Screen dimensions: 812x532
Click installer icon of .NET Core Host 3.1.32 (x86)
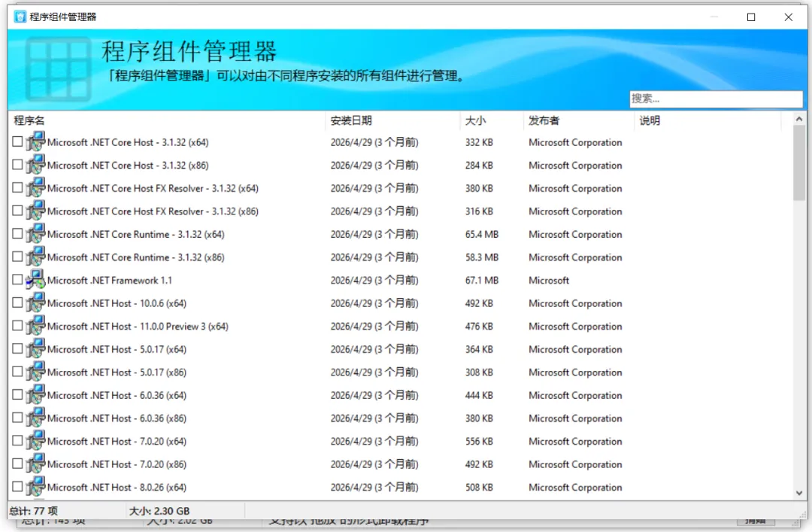(x=36, y=164)
